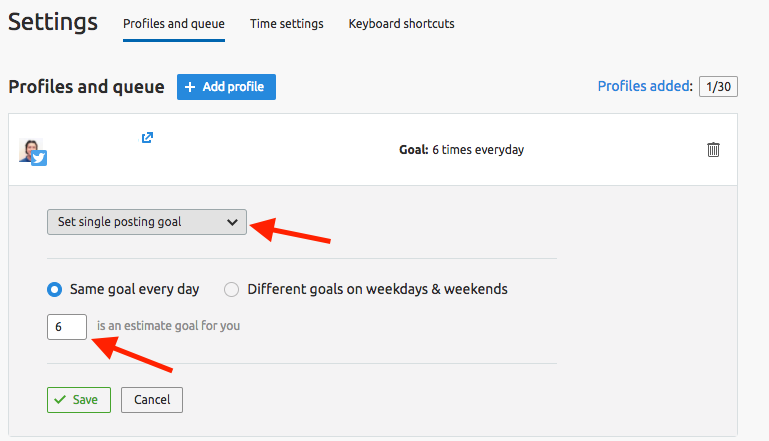Open the Set single posting goal dropdown
Viewport: 769px width, 441px height.
point(147,222)
